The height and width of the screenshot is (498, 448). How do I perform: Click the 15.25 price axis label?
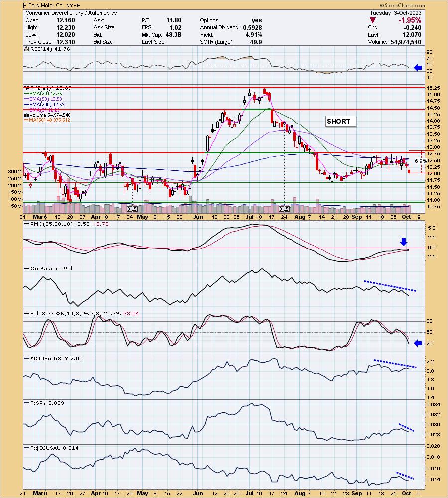[434, 88]
